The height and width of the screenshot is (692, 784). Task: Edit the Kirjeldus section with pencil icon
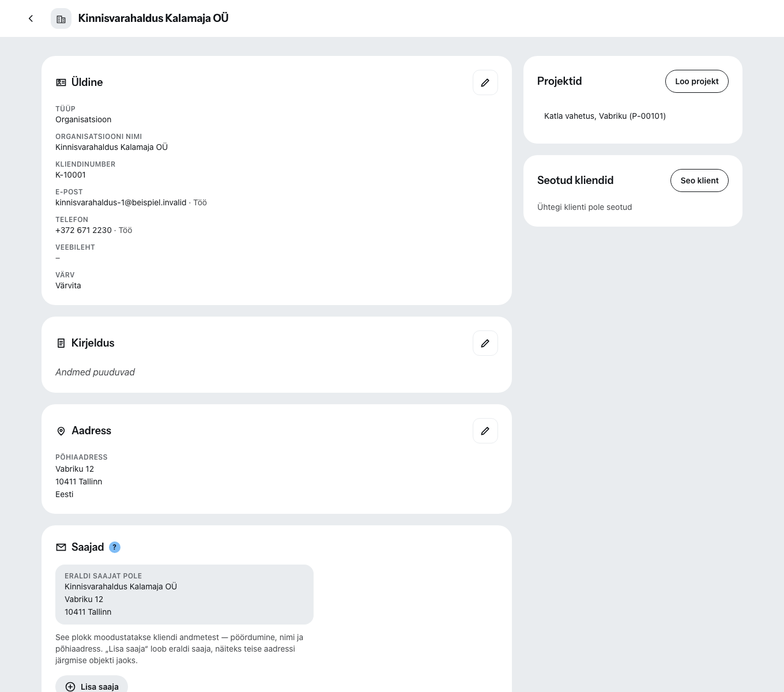click(485, 343)
